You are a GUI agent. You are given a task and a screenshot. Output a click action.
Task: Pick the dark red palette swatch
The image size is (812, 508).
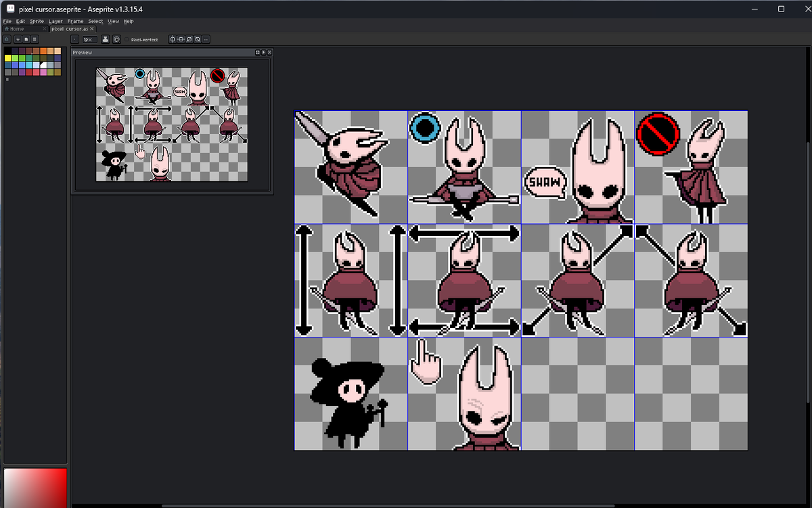coord(29,72)
